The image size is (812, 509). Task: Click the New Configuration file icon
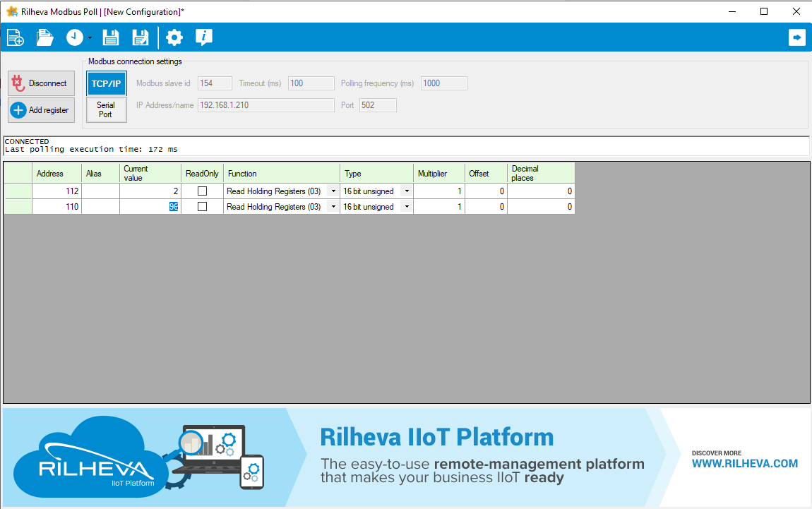[x=15, y=37]
